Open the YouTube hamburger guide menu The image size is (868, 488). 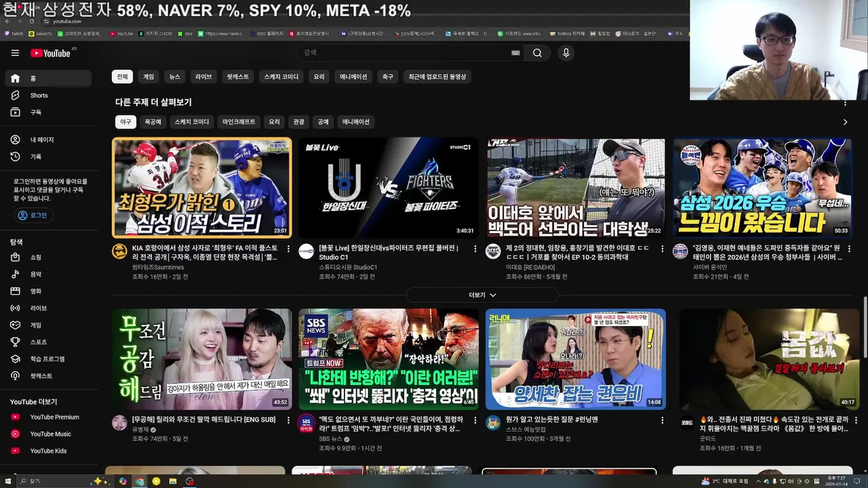pyautogui.click(x=15, y=53)
